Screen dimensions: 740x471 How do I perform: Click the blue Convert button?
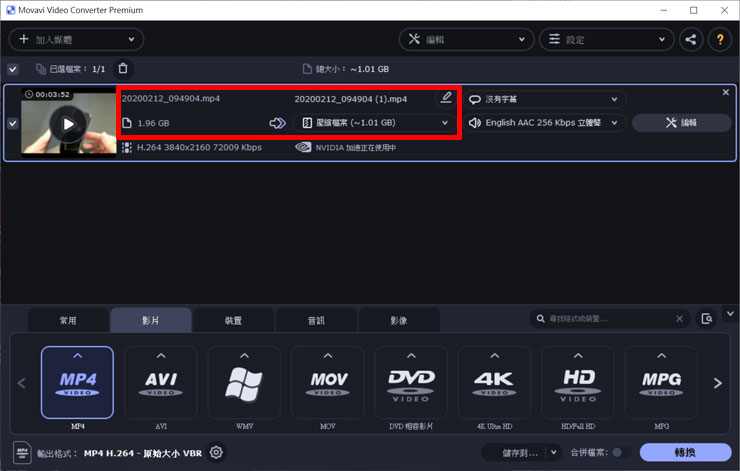click(685, 453)
